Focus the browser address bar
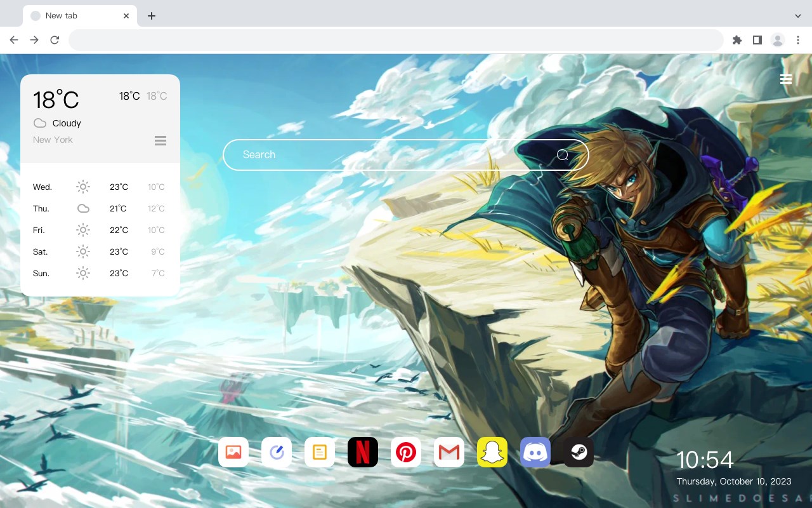The height and width of the screenshot is (508, 812). point(396,40)
